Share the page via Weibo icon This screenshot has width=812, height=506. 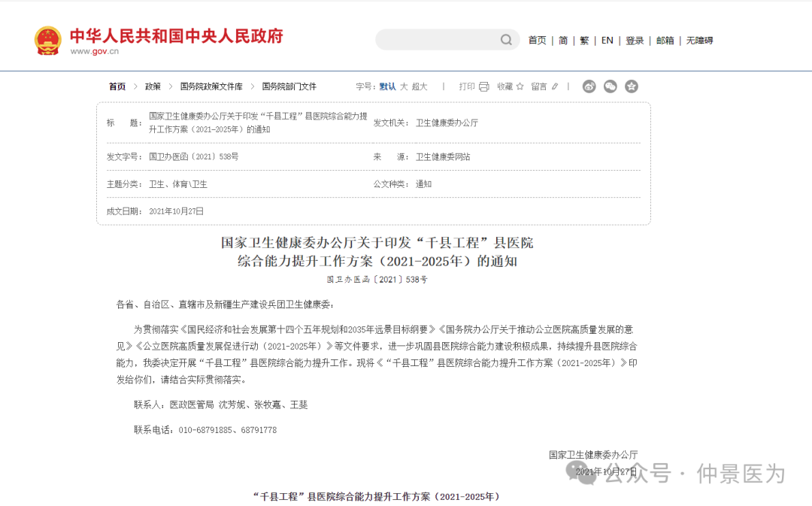tap(589, 86)
